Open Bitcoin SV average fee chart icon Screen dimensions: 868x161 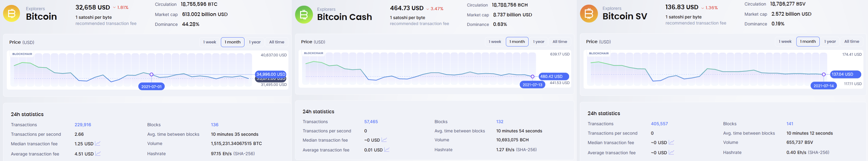pos(671,153)
